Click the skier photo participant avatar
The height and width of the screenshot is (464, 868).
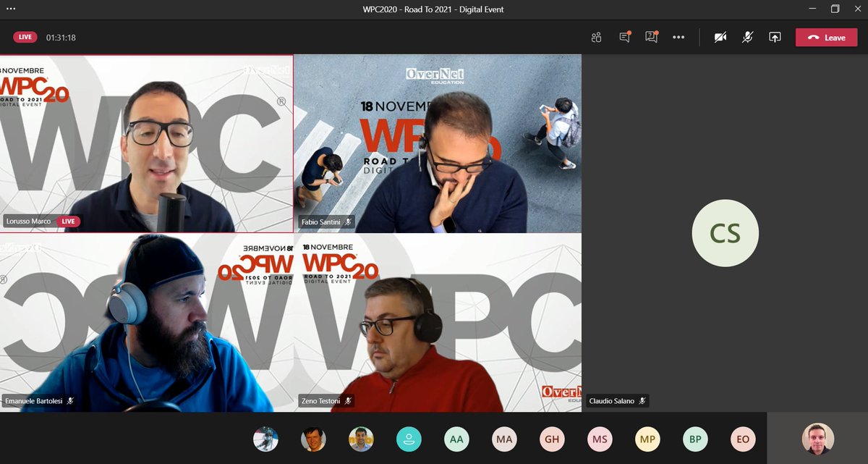(265, 439)
